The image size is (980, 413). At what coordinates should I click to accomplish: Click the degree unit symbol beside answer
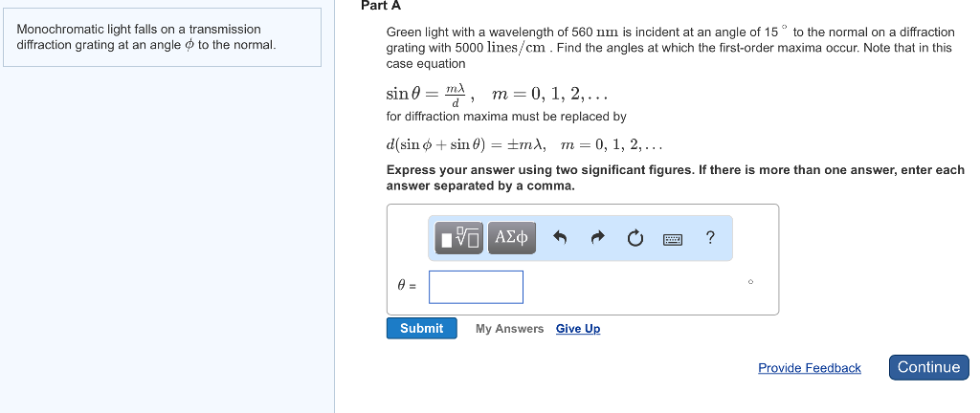point(750,282)
